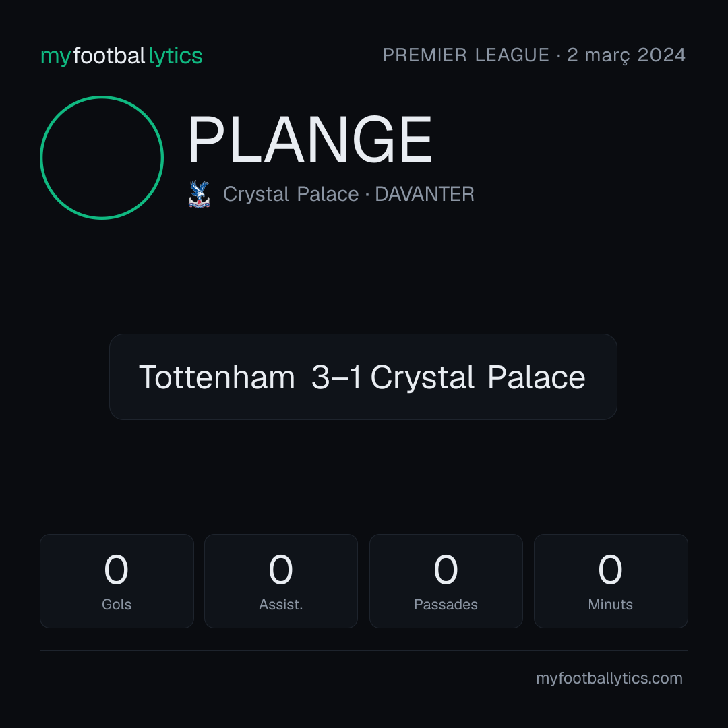The height and width of the screenshot is (728, 728).
Task: Open the myfootballytics logo at top left
Action: pyautogui.click(x=121, y=56)
